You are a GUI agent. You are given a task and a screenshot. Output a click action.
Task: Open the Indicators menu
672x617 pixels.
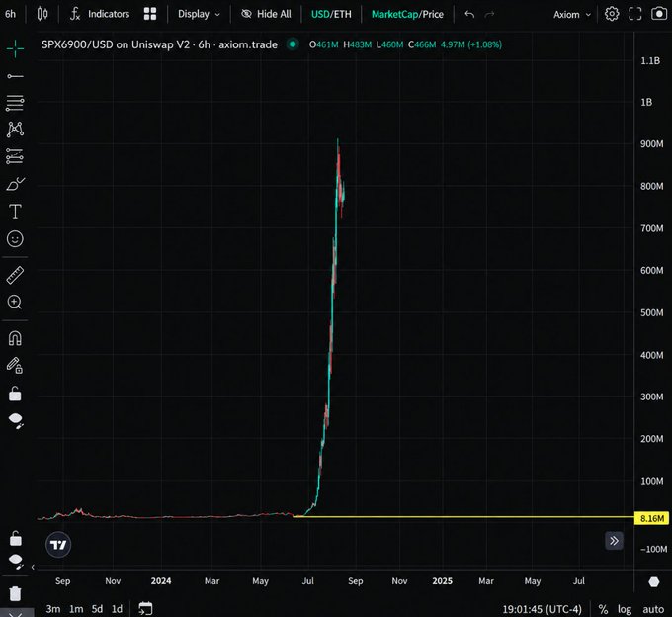(100, 14)
